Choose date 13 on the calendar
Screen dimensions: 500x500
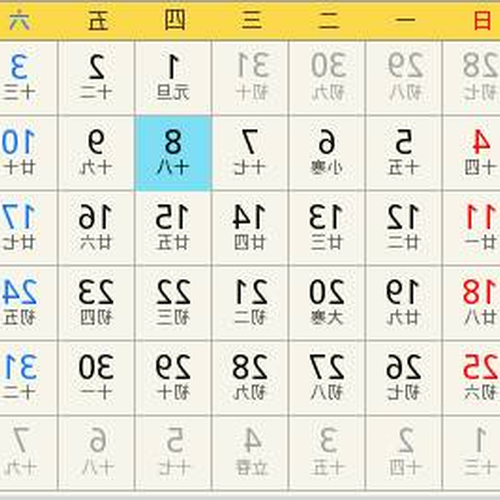point(327,228)
